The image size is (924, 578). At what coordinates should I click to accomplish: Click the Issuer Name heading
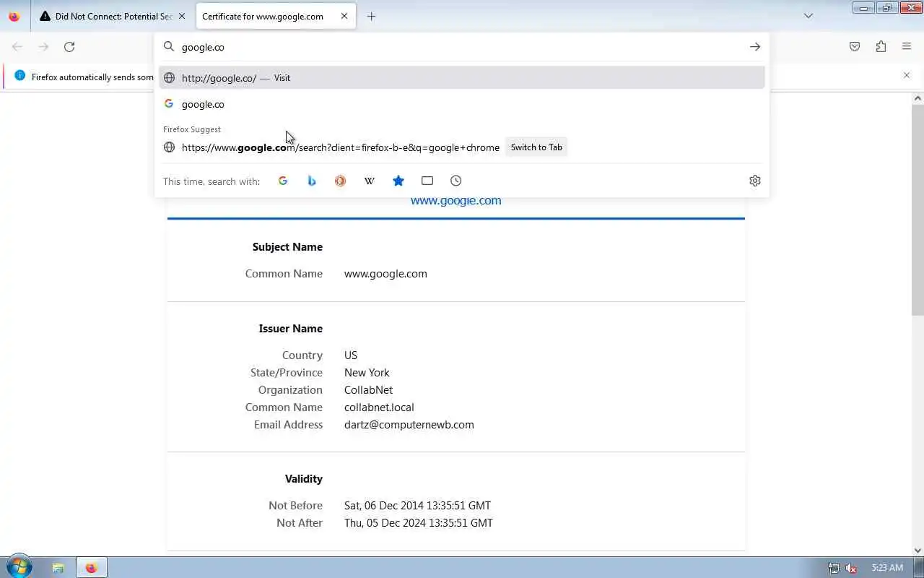coord(290,329)
